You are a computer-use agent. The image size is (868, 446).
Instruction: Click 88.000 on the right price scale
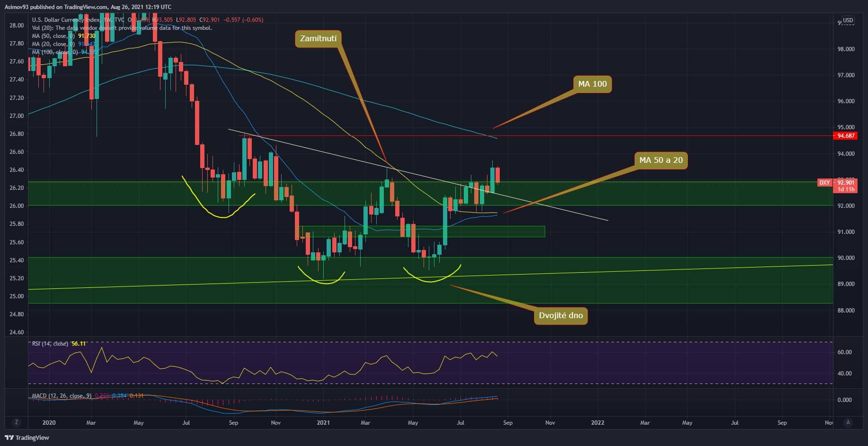coord(846,311)
